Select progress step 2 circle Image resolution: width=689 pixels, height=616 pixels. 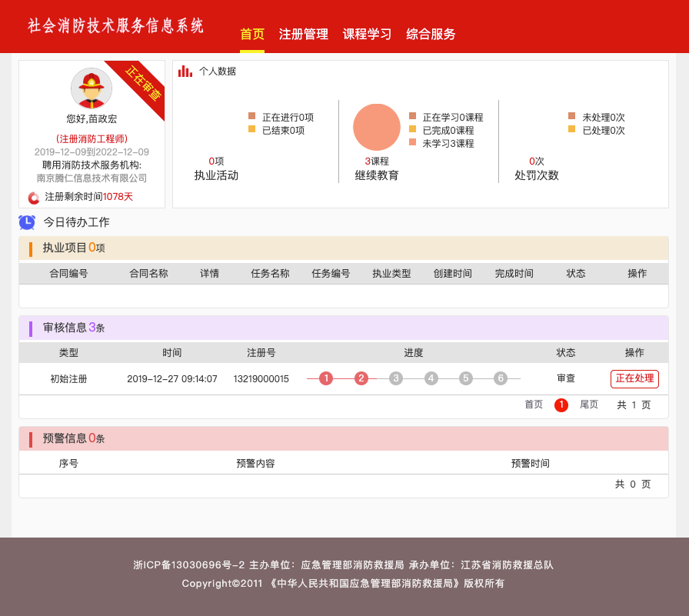point(361,378)
